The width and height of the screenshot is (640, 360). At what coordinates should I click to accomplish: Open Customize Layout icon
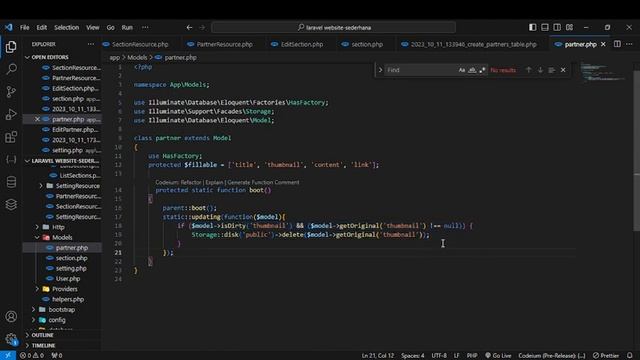tap(569, 27)
